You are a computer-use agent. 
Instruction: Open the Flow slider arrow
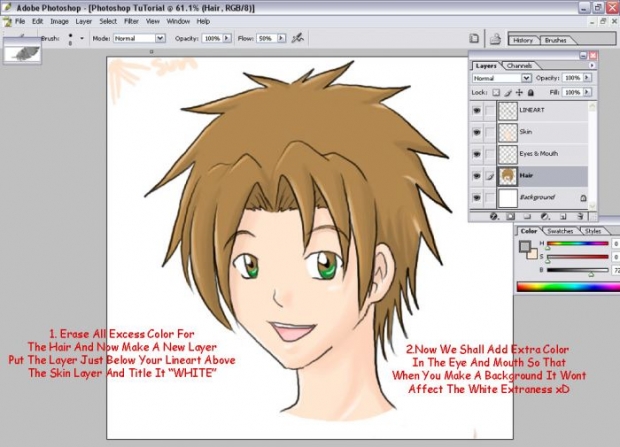click(x=281, y=38)
